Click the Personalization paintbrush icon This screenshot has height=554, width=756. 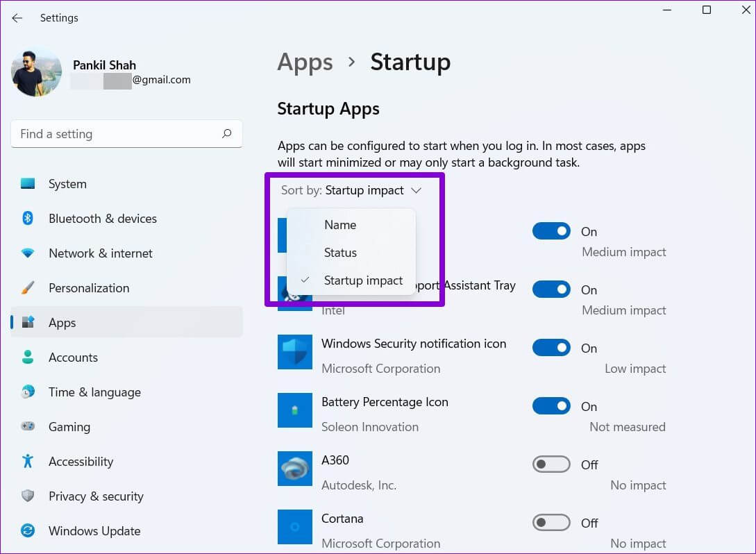28,288
